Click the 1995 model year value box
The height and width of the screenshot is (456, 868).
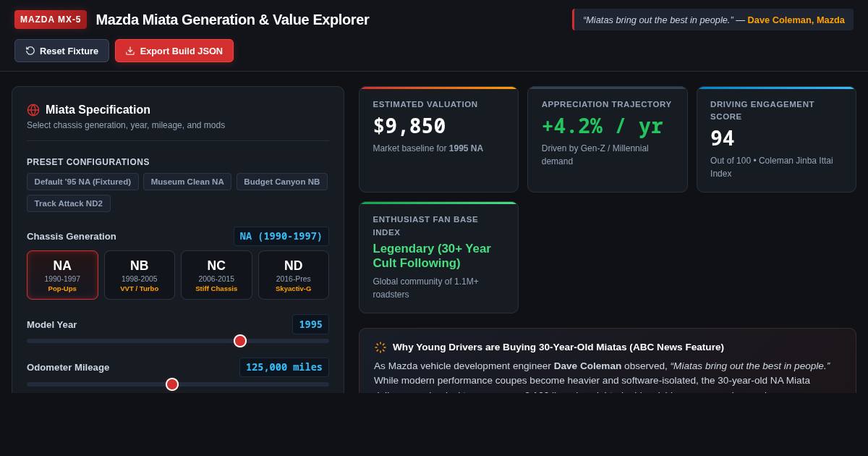(x=311, y=324)
